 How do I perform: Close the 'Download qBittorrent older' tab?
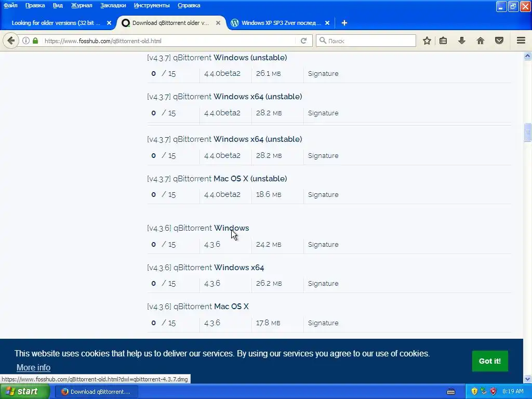pyautogui.click(x=218, y=23)
